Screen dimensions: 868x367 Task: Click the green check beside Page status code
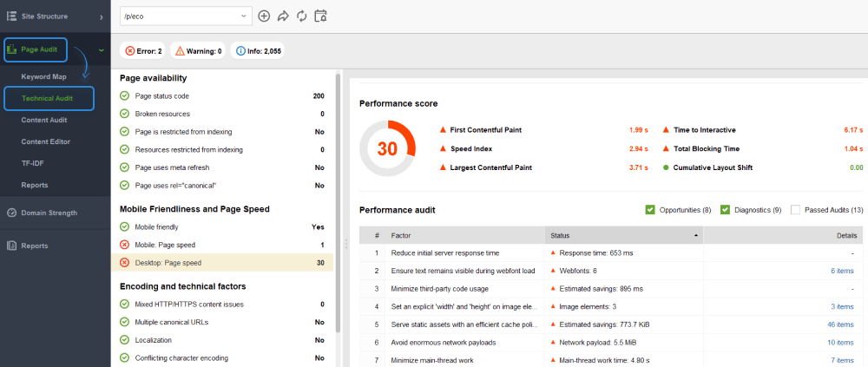[x=124, y=96]
